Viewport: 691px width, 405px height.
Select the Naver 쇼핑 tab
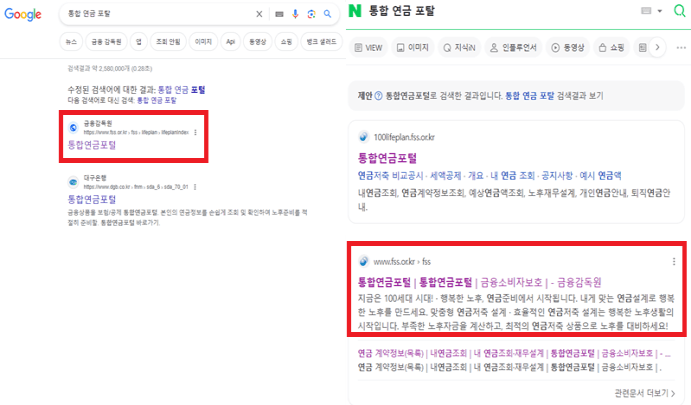(611, 48)
